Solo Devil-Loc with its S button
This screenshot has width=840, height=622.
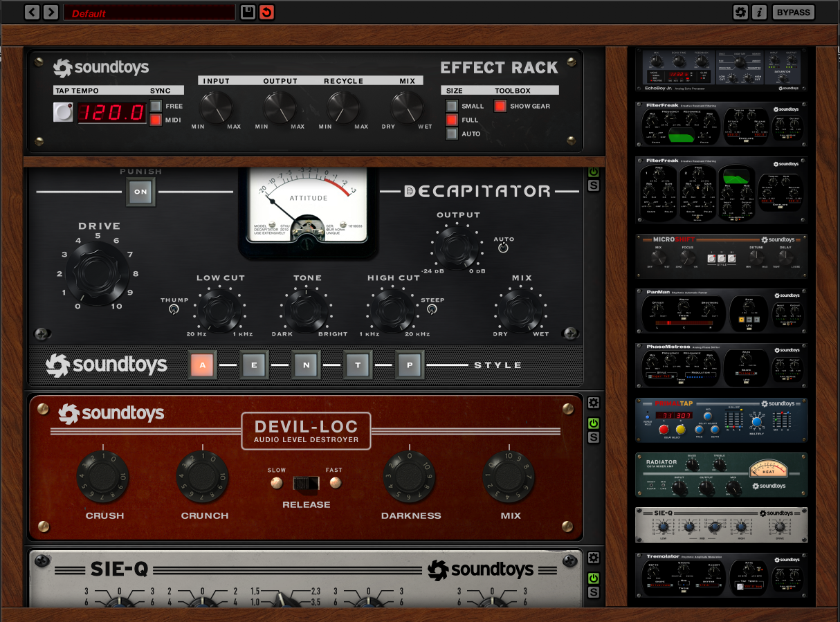[594, 437]
